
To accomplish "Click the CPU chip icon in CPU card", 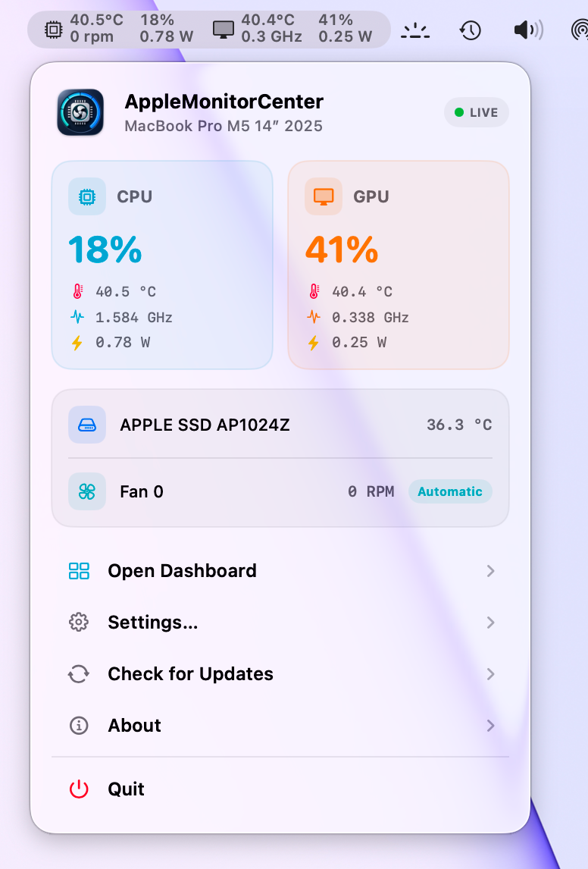I will click(x=87, y=196).
